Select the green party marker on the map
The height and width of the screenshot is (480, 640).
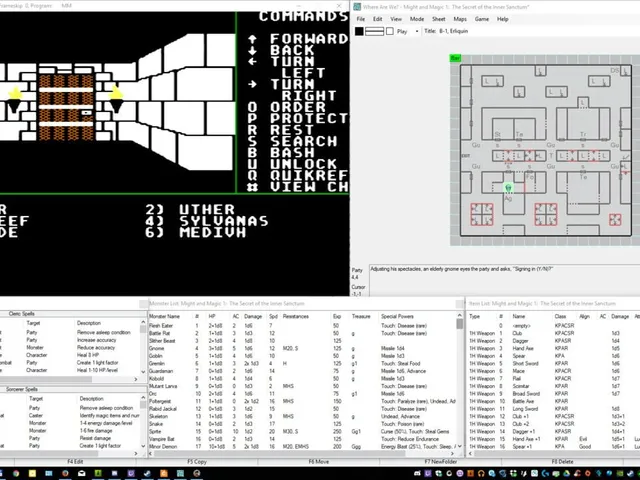click(509, 187)
